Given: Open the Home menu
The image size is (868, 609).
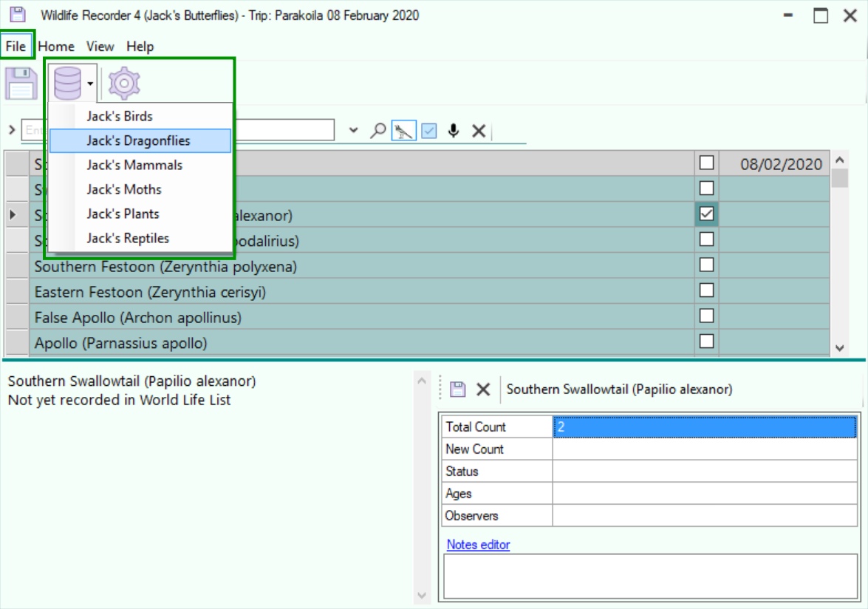Looking at the screenshot, I should point(56,47).
